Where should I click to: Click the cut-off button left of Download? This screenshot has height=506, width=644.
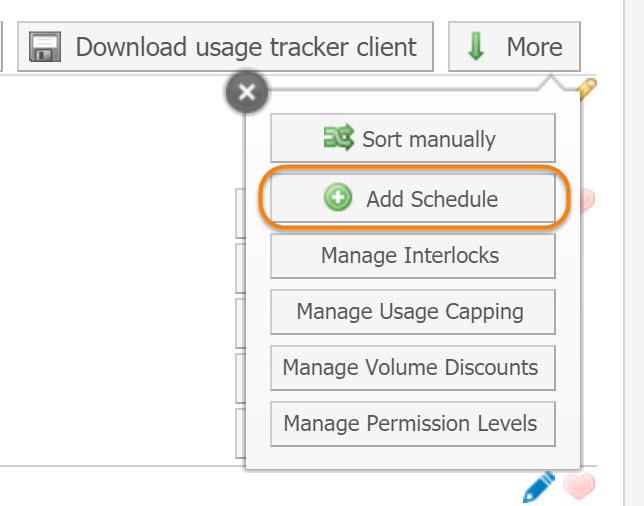pyautogui.click(x=3, y=47)
